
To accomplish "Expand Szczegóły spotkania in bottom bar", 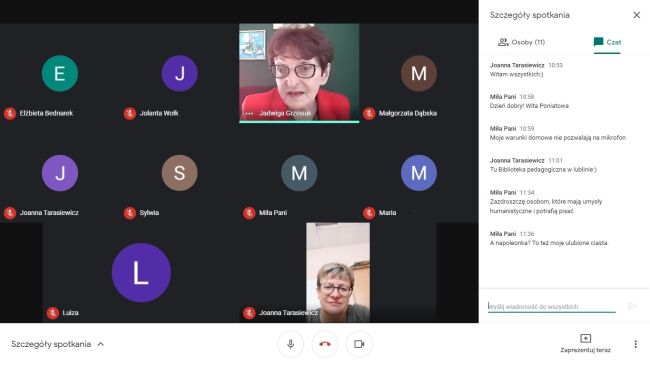I will [58, 344].
